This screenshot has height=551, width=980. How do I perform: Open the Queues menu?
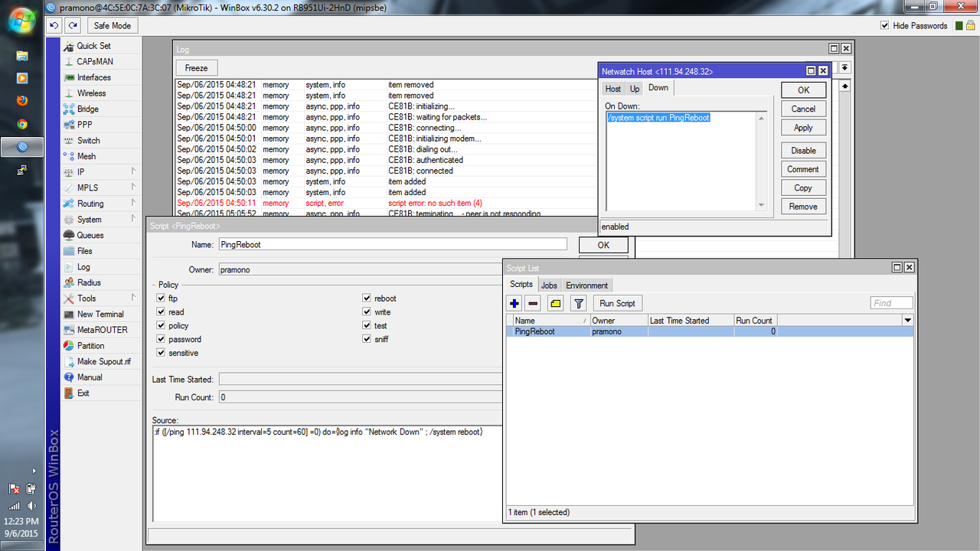click(x=90, y=235)
